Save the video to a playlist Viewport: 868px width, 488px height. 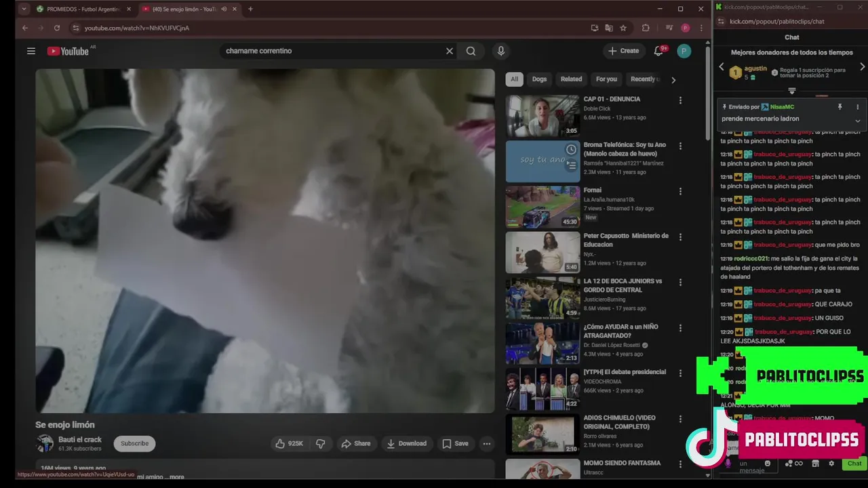[455, 443]
